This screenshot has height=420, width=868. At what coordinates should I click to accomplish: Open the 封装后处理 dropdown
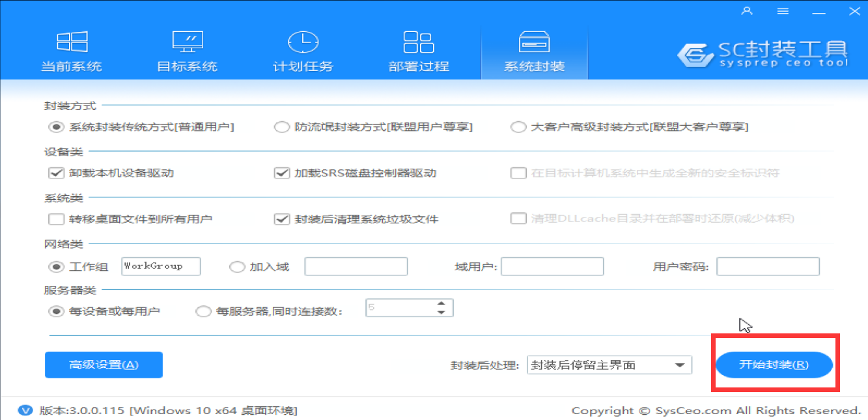point(609,365)
